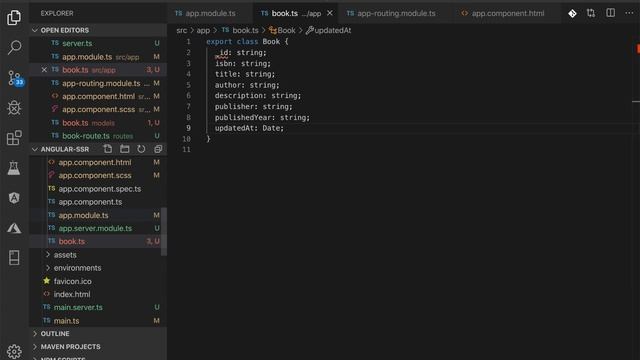Close the book.ts editor tab
Screen dimensions: 640x360
coord(330,13)
